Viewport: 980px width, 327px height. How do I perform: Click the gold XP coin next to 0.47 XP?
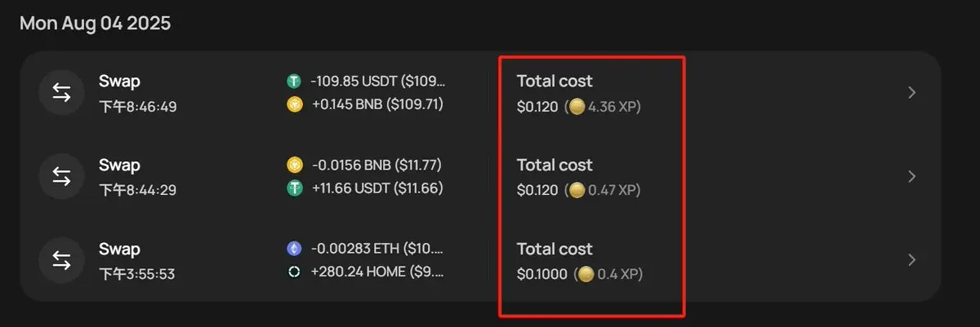tap(577, 190)
